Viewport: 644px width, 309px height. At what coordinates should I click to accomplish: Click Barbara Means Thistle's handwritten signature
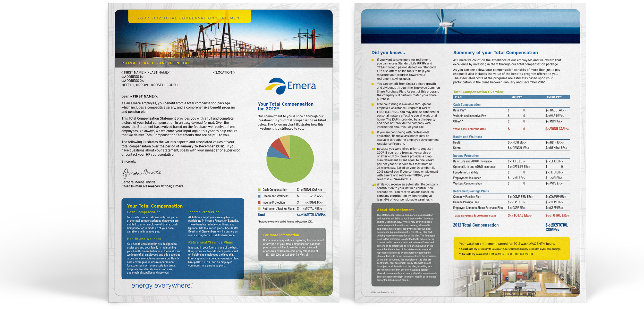coord(141,173)
